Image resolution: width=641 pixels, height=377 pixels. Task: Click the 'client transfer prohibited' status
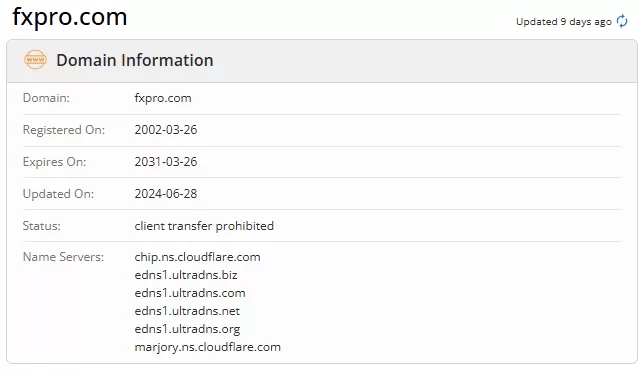click(204, 226)
